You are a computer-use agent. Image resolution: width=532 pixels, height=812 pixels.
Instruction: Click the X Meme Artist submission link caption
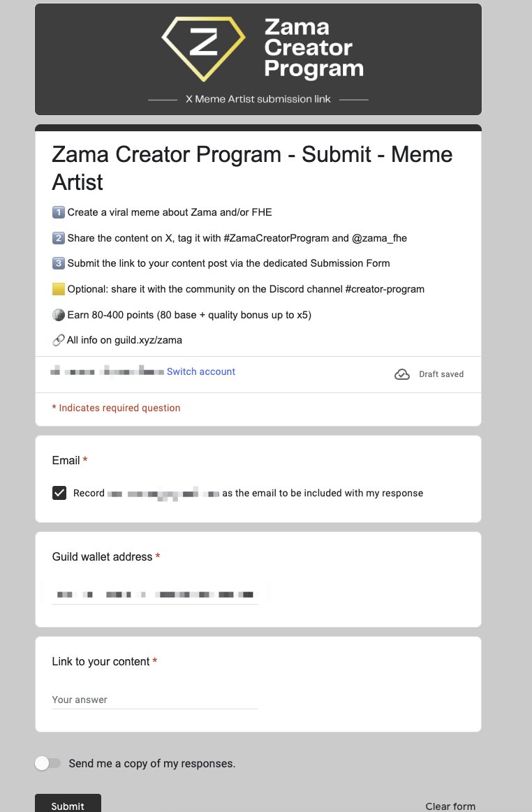[258, 99]
